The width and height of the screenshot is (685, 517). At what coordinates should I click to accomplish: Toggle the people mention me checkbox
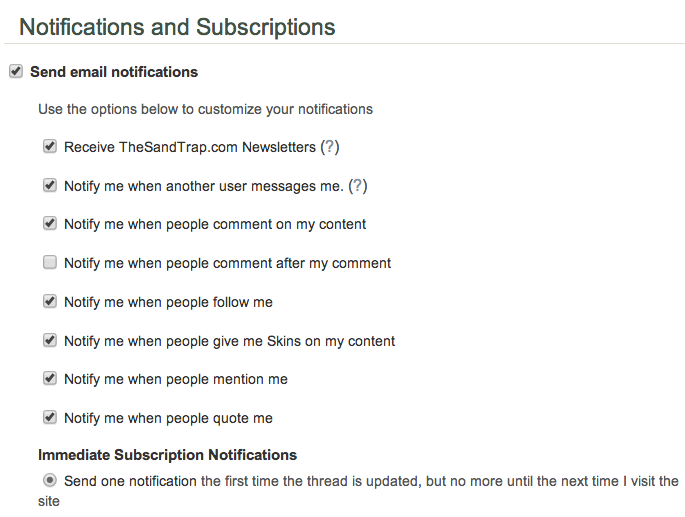pos(50,379)
